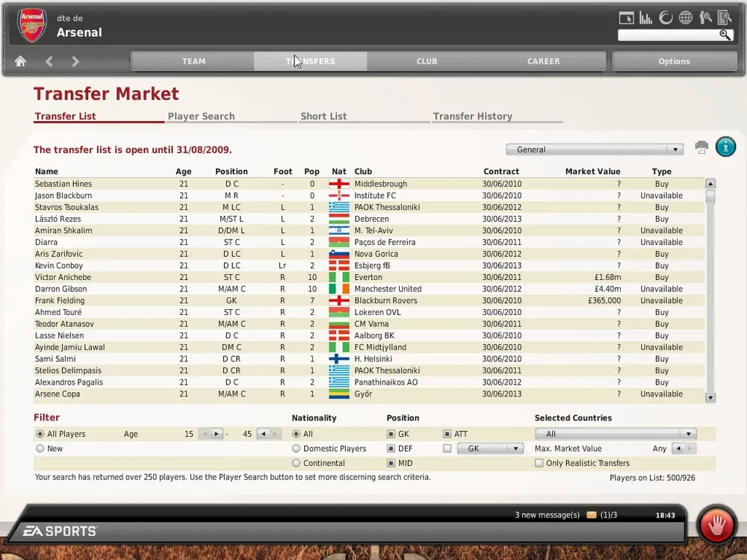
Task: Select the Transfer List tab
Action: [x=99, y=116]
